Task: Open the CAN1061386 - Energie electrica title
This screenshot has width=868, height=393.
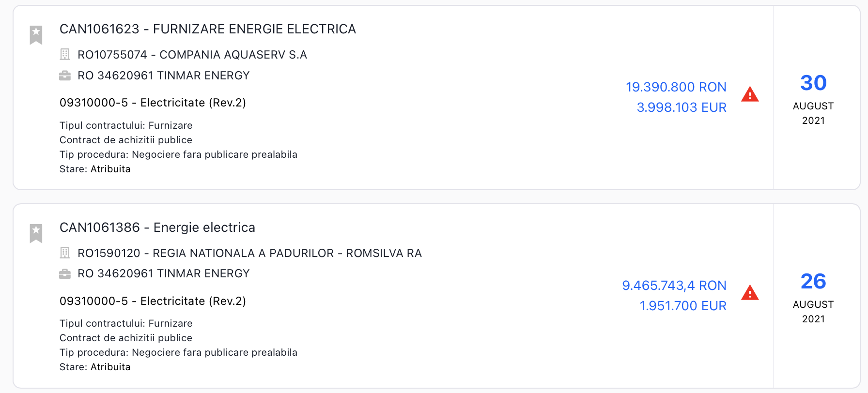Action: [157, 227]
